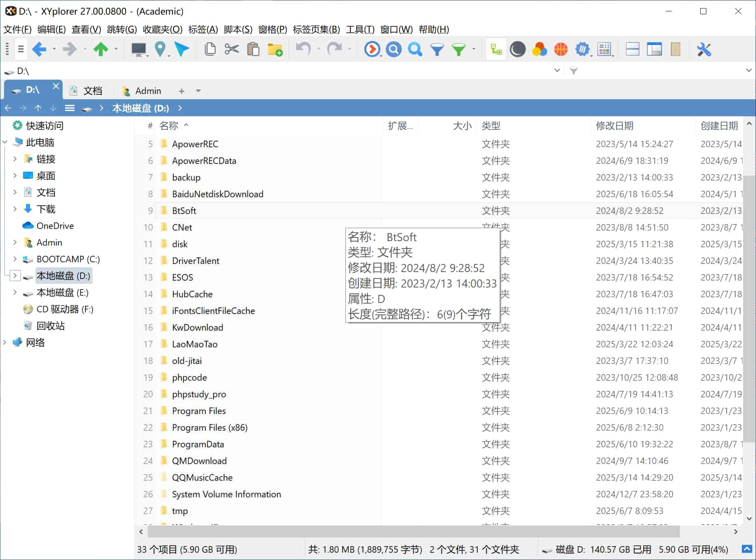This screenshot has width=756, height=560.
Task: Open color filters multicolor circles icon
Action: point(540,49)
